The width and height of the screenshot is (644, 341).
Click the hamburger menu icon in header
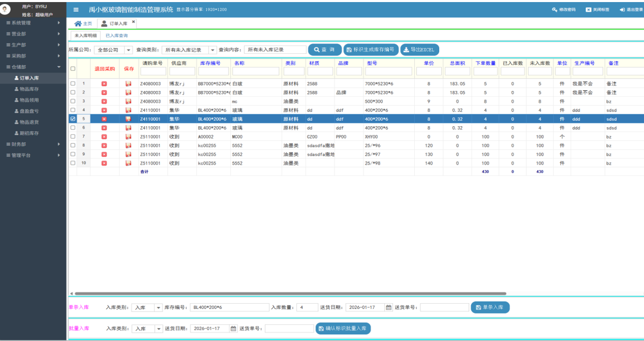[x=76, y=10]
